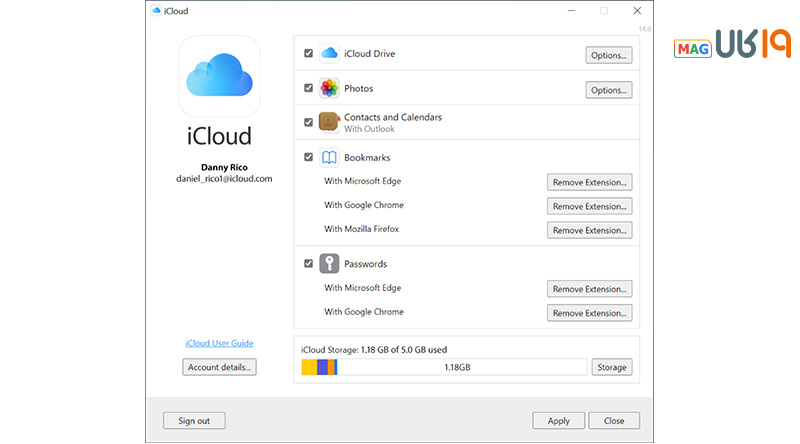The height and width of the screenshot is (444, 800).
Task: Click the Passwords key icon
Action: [x=330, y=264]
